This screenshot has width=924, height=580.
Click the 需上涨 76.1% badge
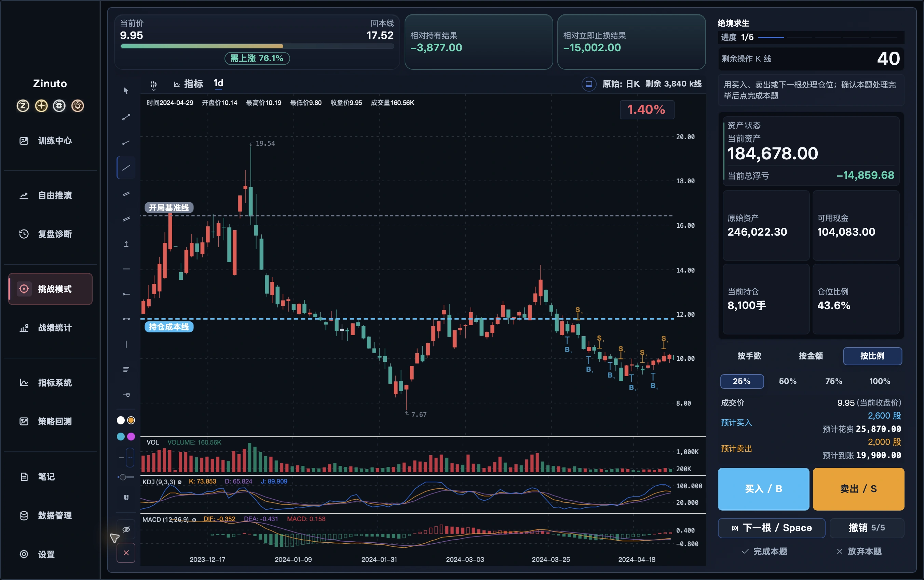[x=257, y=58]
